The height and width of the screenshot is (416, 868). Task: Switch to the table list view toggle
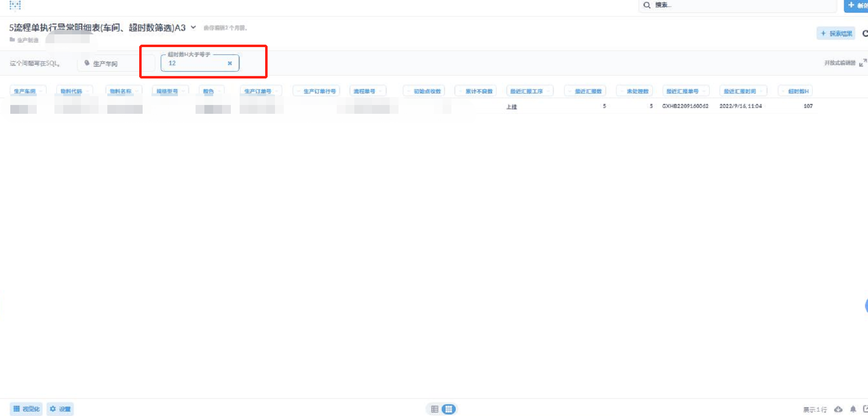coord(435,409)
